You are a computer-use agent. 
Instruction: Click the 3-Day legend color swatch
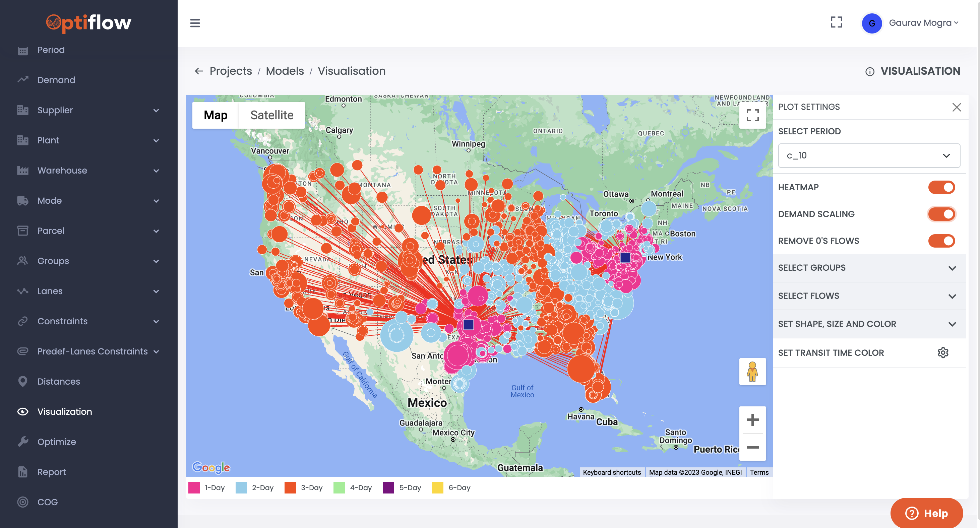point(290,488)
